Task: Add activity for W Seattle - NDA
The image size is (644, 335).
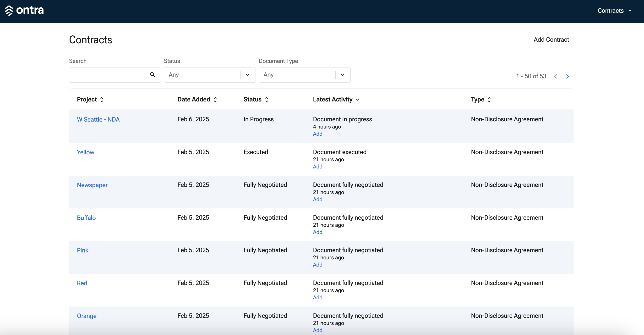Action: pos(317,134)
